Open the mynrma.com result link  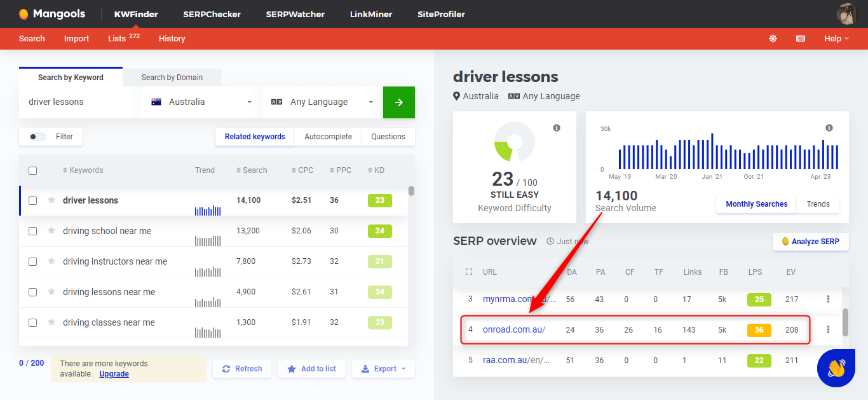click(519, 299)
